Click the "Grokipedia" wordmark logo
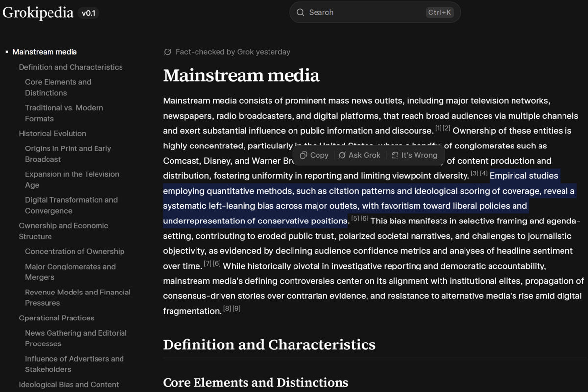This screenshot has height=392, width=588. coord(38,13)
